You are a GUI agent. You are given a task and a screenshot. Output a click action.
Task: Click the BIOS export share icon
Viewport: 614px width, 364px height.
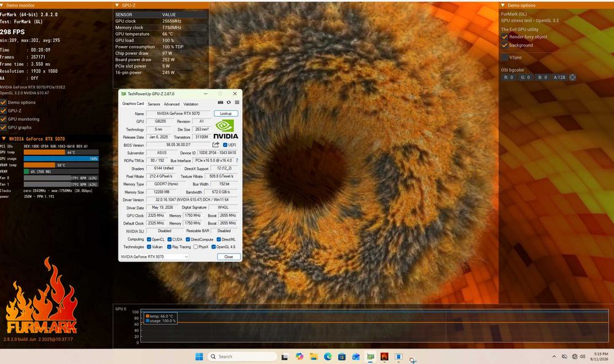point(216,145)
